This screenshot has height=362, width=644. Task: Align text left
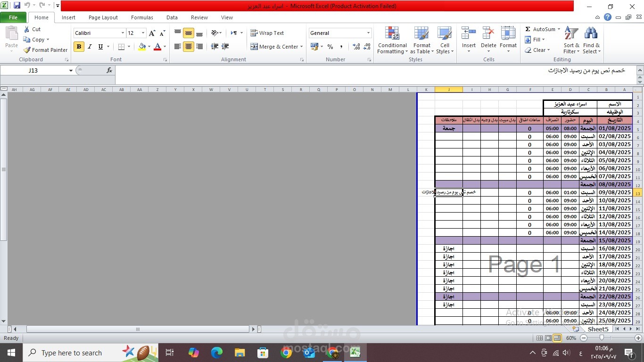tap(177, 47)
